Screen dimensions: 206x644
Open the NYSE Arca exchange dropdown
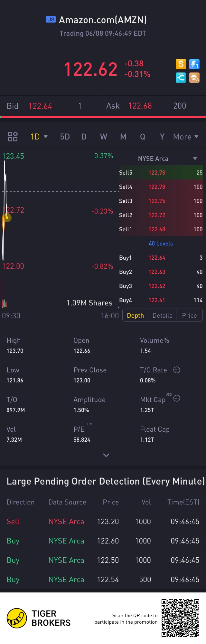[x=167, y=159]
